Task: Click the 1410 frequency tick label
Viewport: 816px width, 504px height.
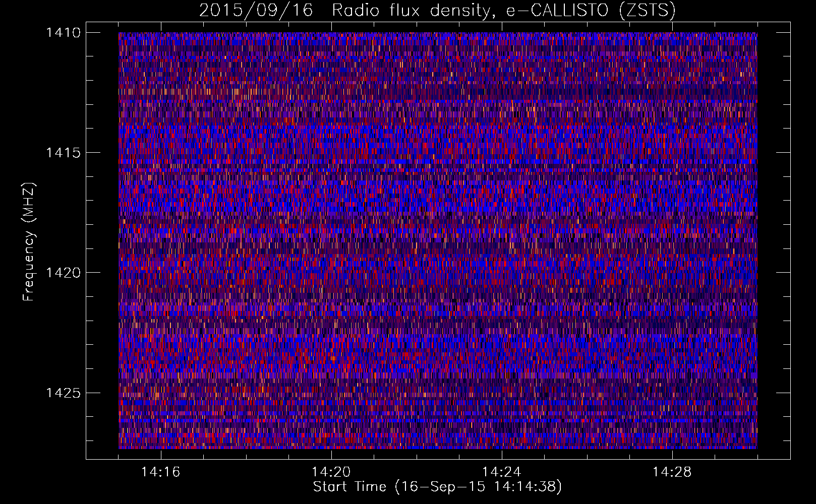Action: click(63, 33)
